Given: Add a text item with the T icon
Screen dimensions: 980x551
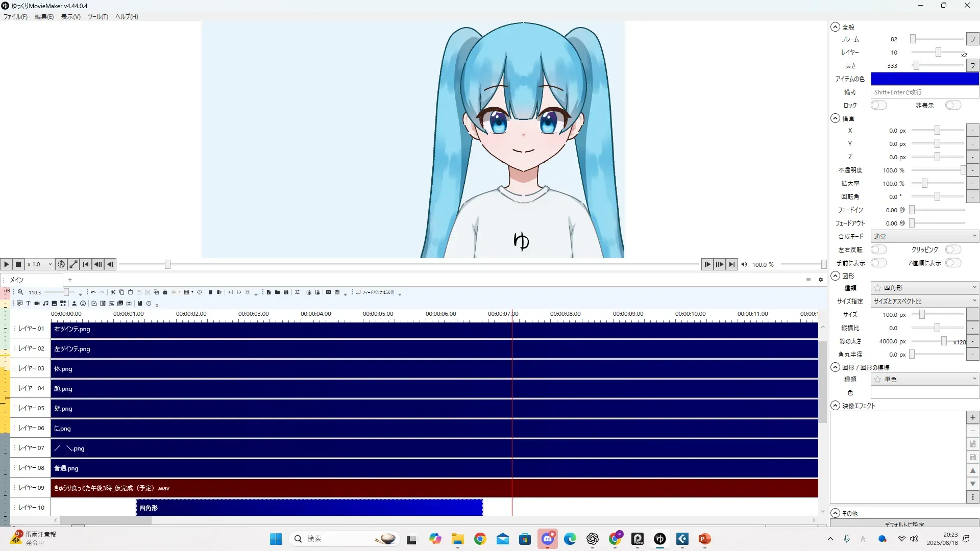Looking at the screenshot, I should coord(28,304).
